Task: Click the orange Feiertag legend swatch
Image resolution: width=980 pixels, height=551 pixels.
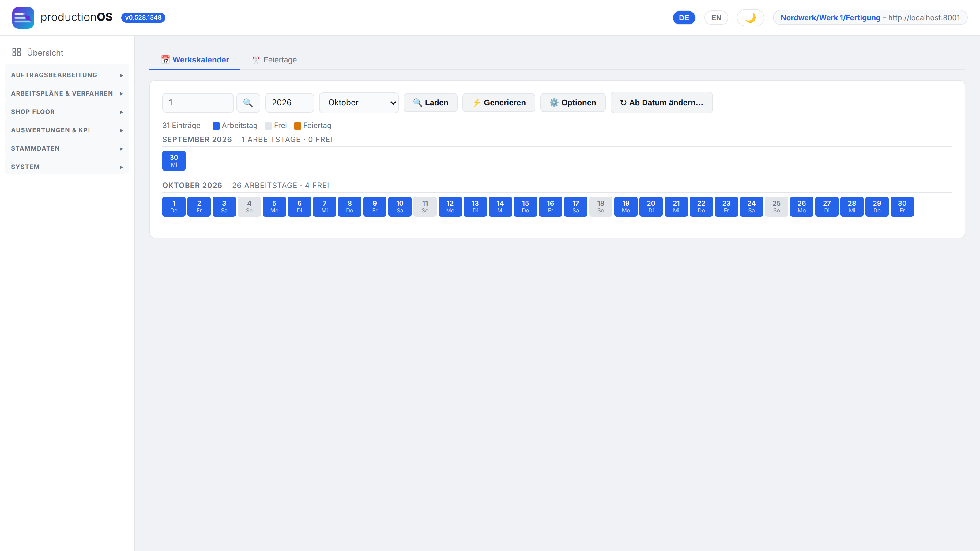Action: [x=297, y=126]
